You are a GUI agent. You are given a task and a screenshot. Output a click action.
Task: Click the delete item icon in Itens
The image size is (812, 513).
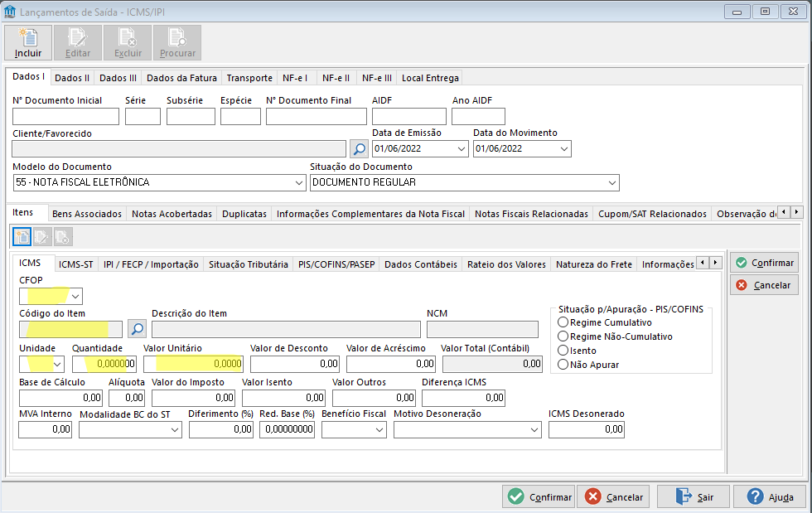point(63,237)
